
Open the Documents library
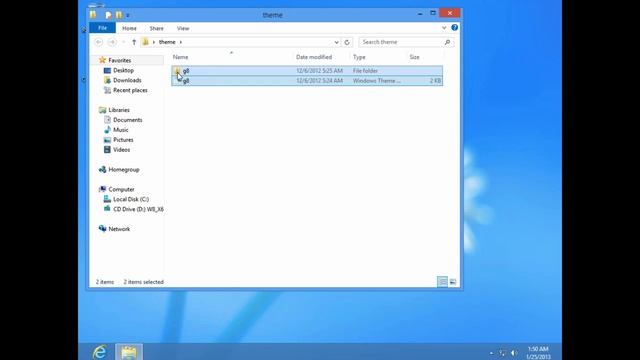click(128, 120)
